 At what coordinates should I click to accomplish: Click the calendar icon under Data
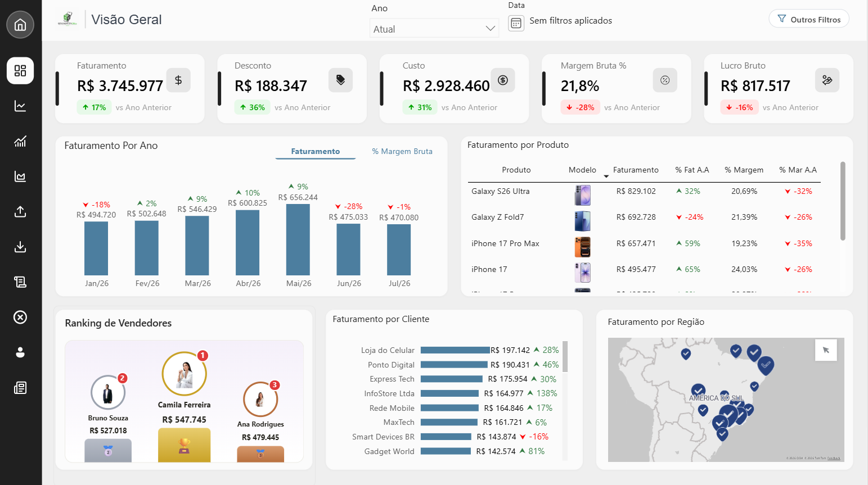(516, 24)
